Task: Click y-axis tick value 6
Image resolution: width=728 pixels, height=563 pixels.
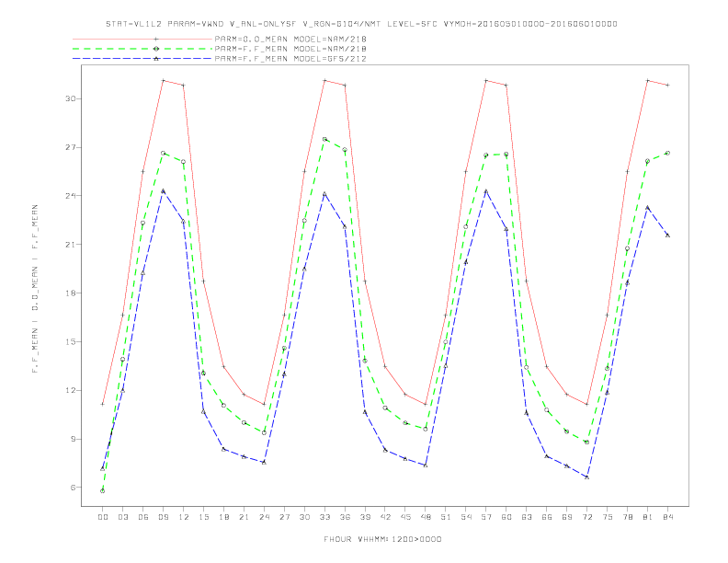Action: click(x=74, y=488)
